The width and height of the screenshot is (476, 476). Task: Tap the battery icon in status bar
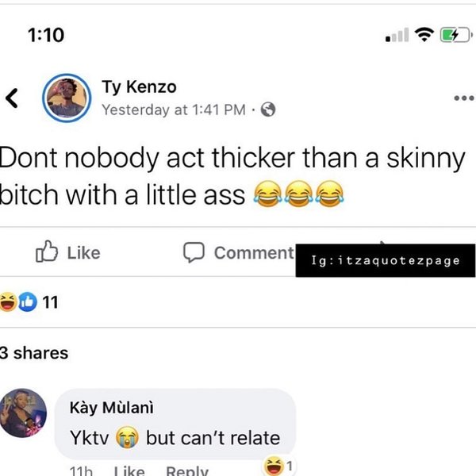[455, 36]
